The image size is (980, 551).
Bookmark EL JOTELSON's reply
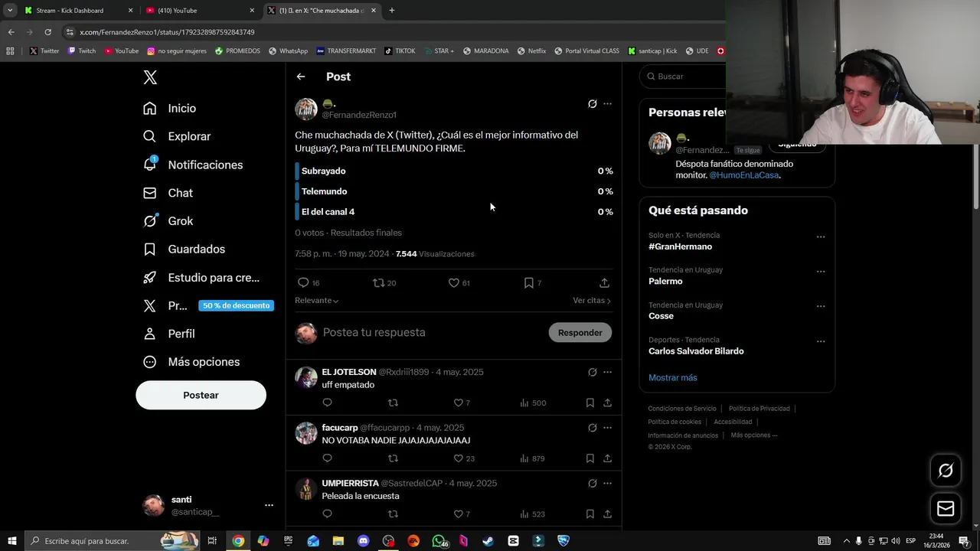(590, 403)
